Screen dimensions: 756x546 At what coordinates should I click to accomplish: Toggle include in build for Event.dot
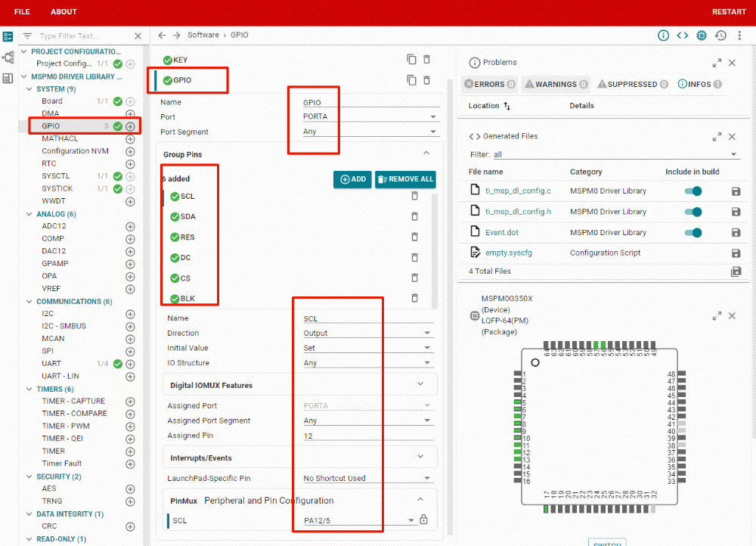coord(693,232)
